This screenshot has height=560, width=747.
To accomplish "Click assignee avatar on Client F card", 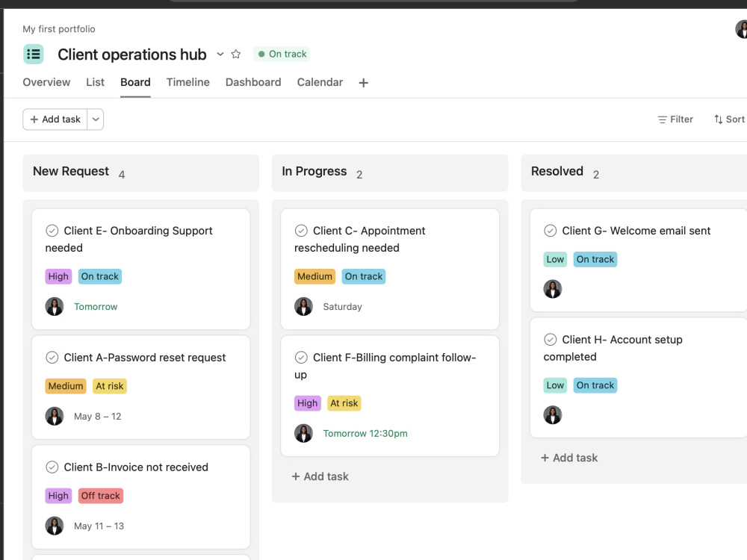I will click(303, 433).
